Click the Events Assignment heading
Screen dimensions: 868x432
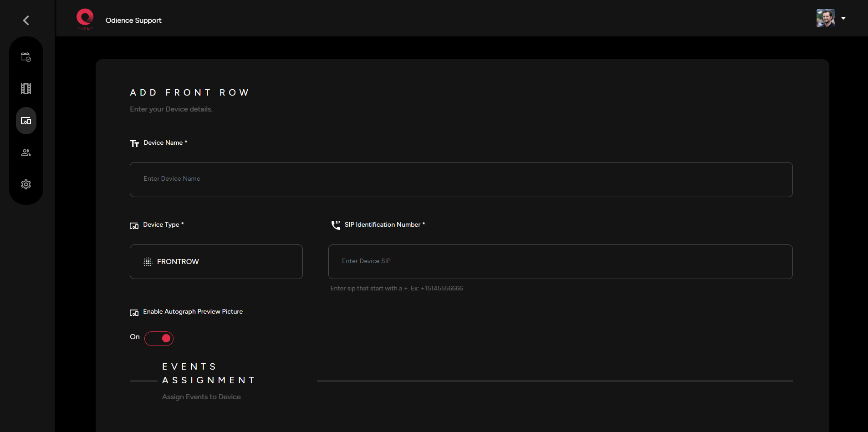pyautogui.click(x=209, y=373)
